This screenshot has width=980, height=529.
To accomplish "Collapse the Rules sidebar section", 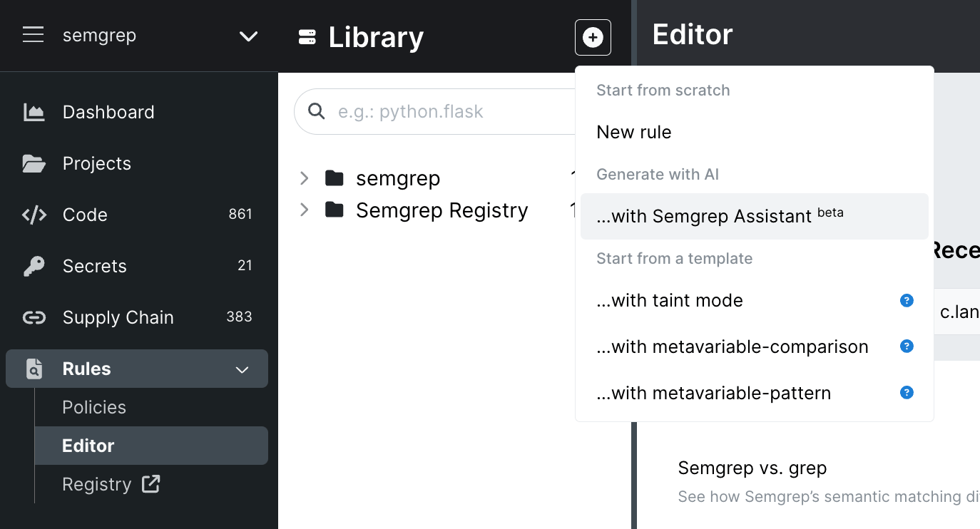I will click(242, 369).
